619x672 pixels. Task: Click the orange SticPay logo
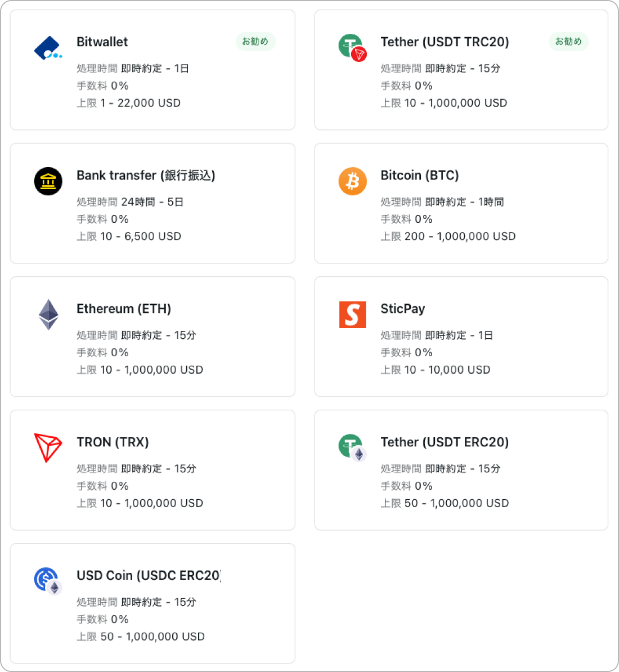353,315
